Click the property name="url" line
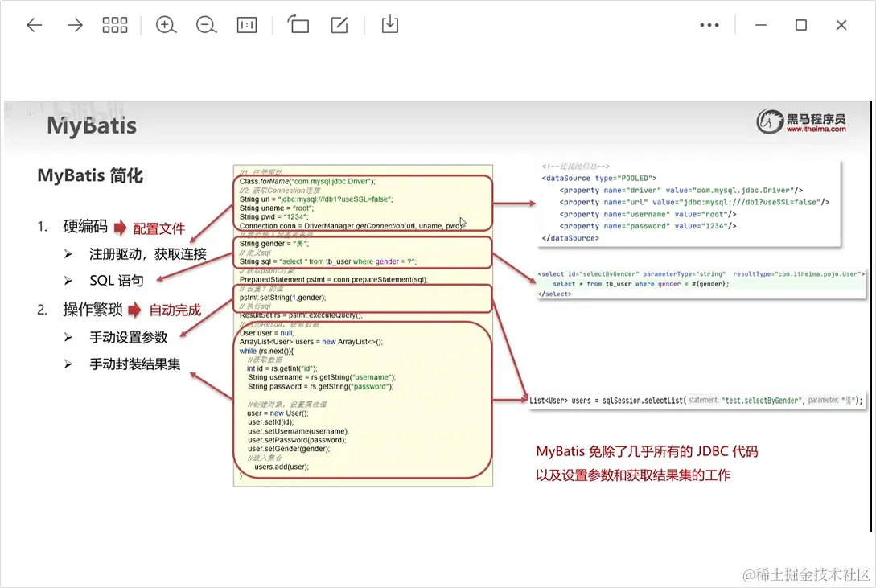 click(694, 202)
